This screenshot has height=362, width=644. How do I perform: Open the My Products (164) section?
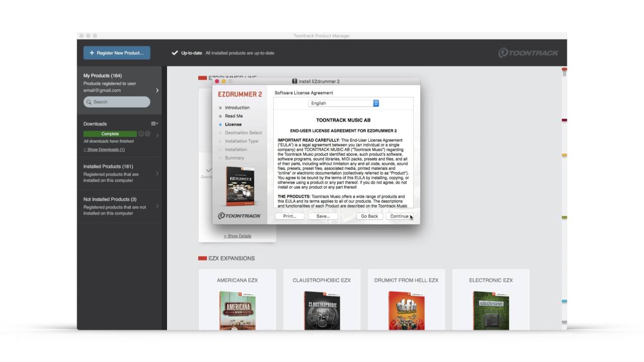[119, 90]
